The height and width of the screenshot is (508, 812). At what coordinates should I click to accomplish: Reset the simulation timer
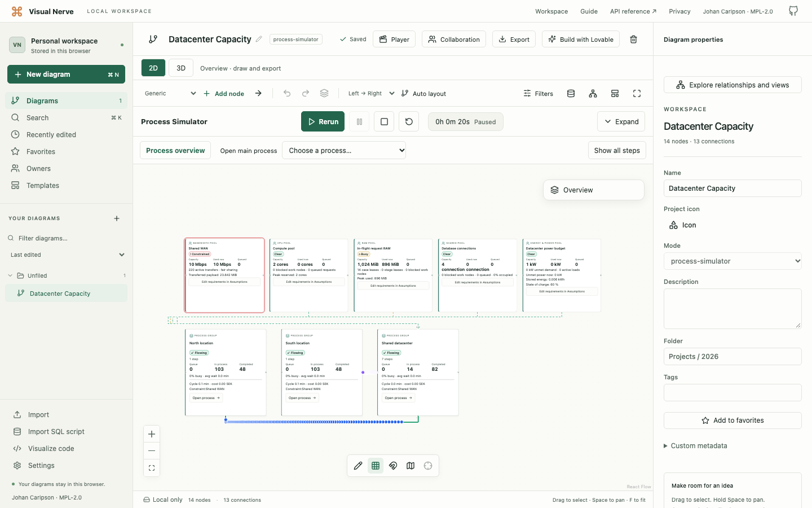pyautogui.click(x=409, y=121)
